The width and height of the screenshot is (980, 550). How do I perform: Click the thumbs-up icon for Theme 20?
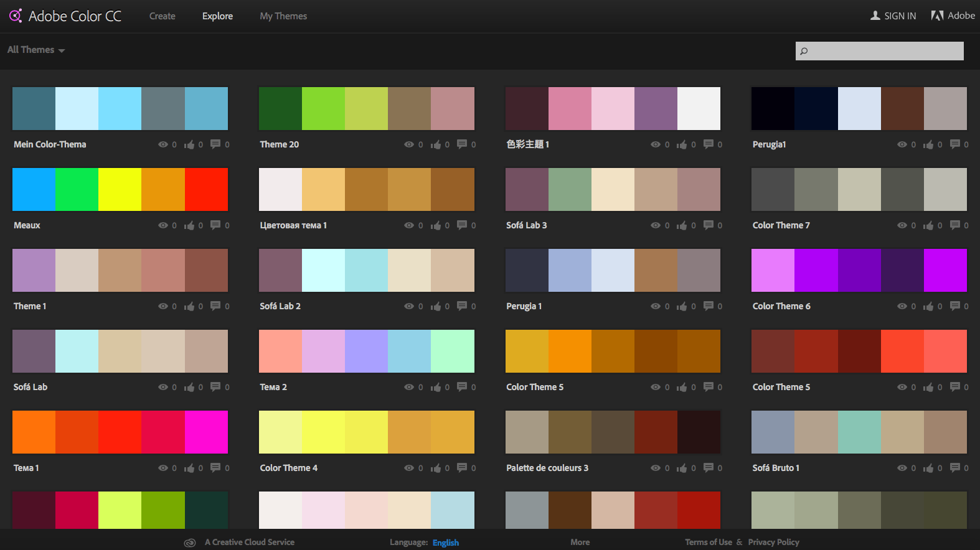436,144
